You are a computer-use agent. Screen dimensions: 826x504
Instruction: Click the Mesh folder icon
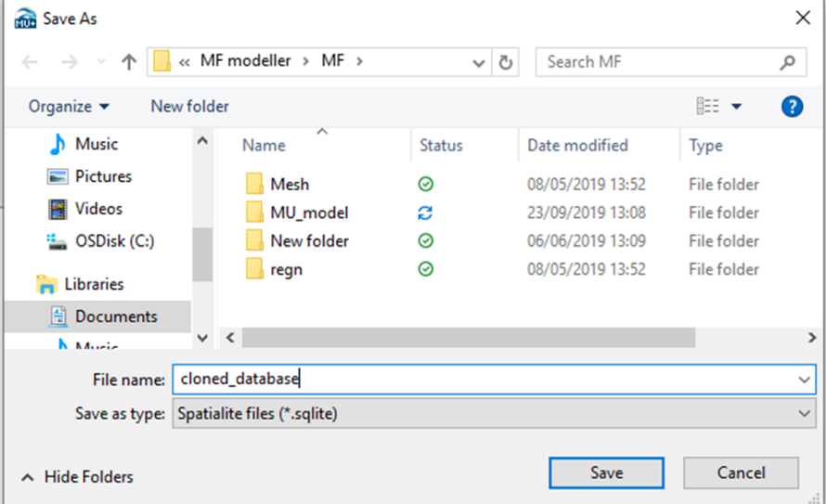[x=254, y=184]
